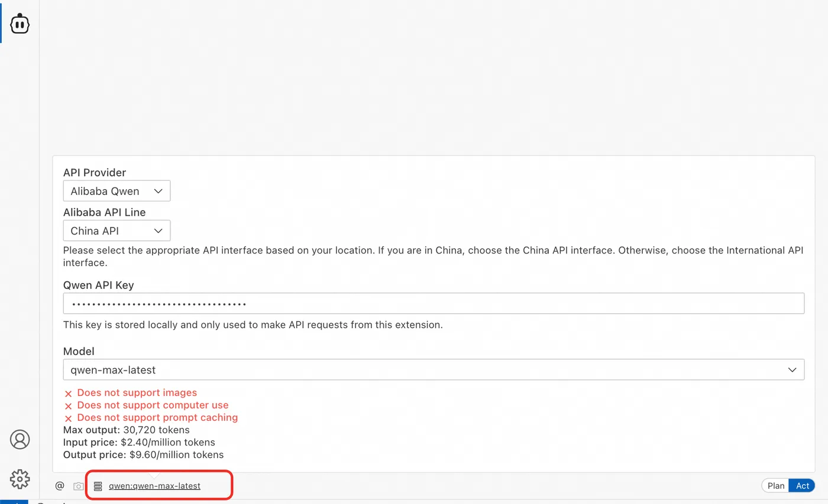This screenshot has height=504, width=828.
Task: Click the 'Does not support images' text
Action: coord(137,392)
